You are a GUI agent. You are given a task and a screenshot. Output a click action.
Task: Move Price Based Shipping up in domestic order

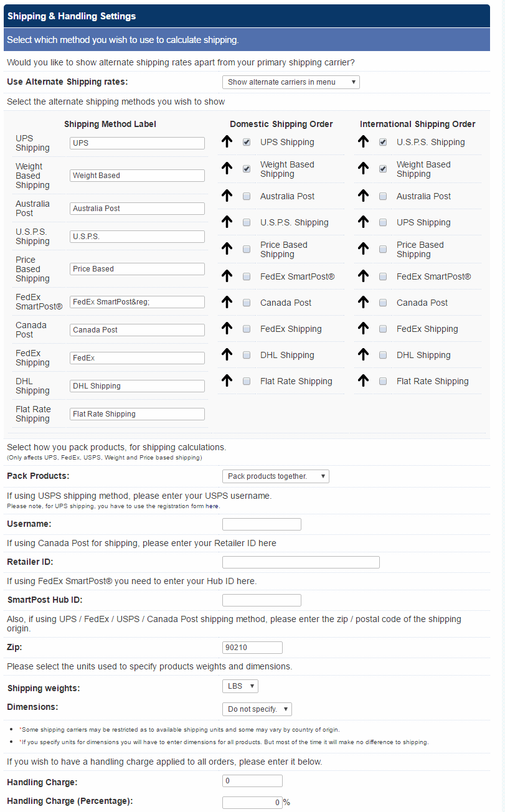tap(227, 249)
